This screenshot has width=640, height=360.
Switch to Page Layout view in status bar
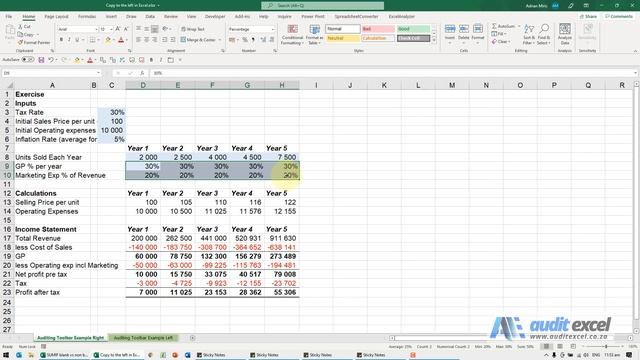(x=560, y=347)
